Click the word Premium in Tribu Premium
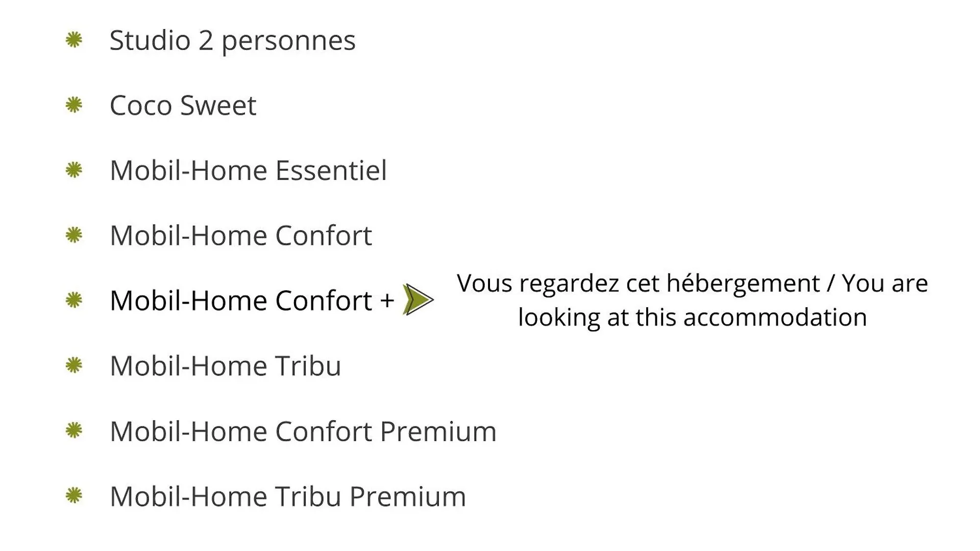 (407, 496)
